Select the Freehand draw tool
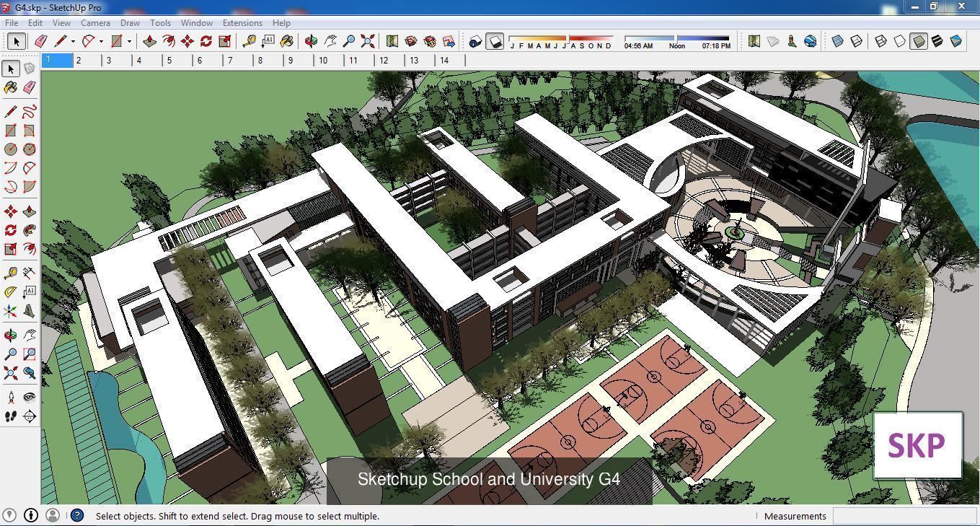Image resolution: width=980 pixels, height=526 pixels. (x=29, y=110)
